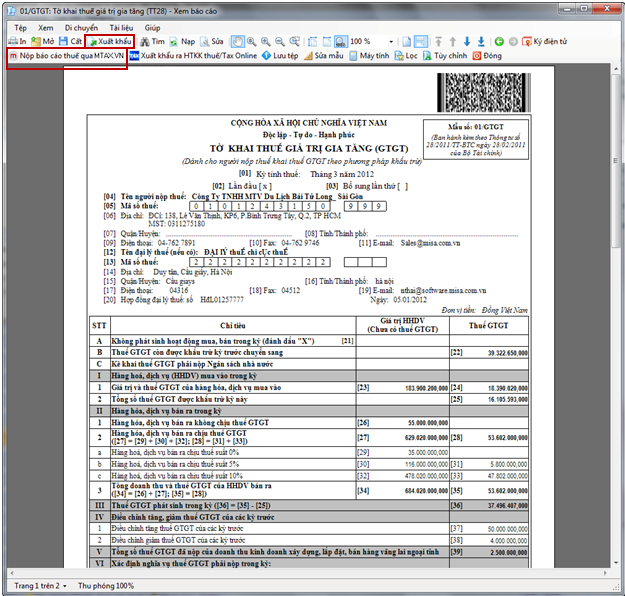Click the Lần đầu [x] checkbox mark
Viewport: 625px width, 596px height.
(265, 186)
